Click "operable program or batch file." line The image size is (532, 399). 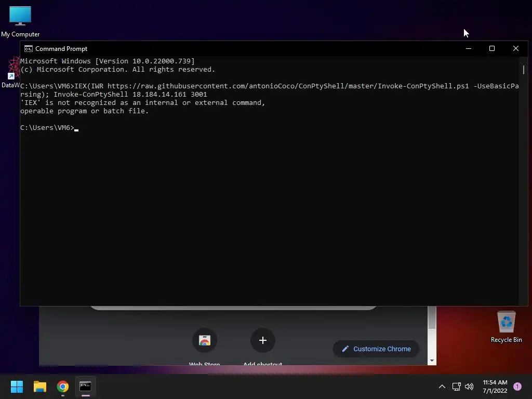tap(85, 111)
